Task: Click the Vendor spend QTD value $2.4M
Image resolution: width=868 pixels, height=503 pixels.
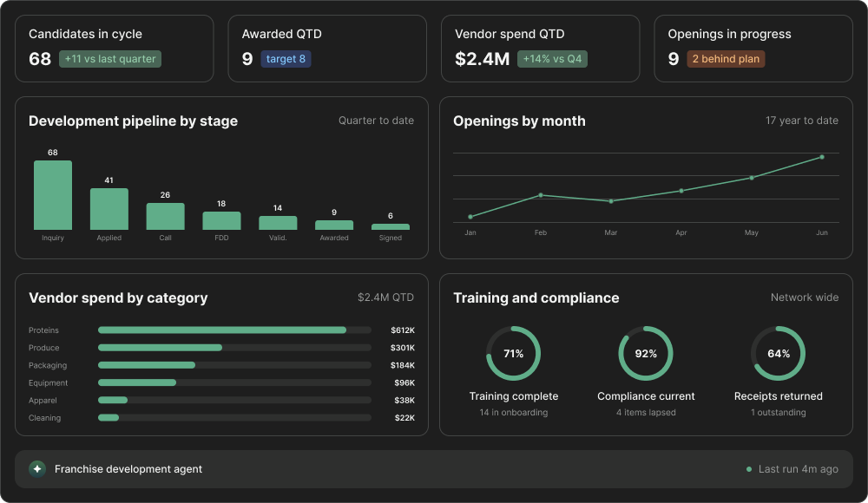Action: (x=482, y=59)
